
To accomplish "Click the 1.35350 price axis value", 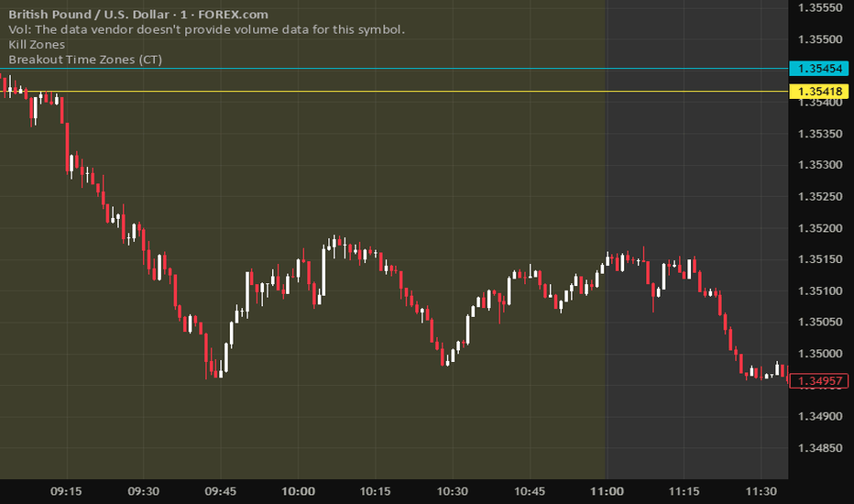I will point(820,134).
